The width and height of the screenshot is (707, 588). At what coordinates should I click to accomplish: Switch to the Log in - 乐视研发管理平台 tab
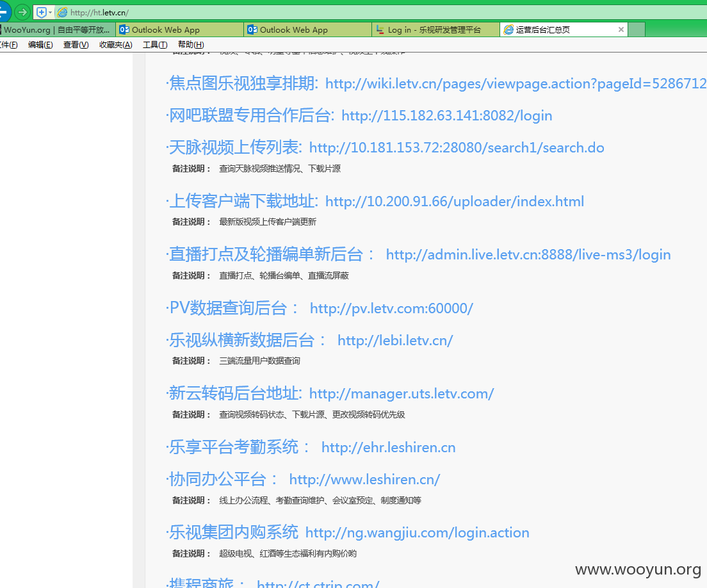[x=435, y=29]
